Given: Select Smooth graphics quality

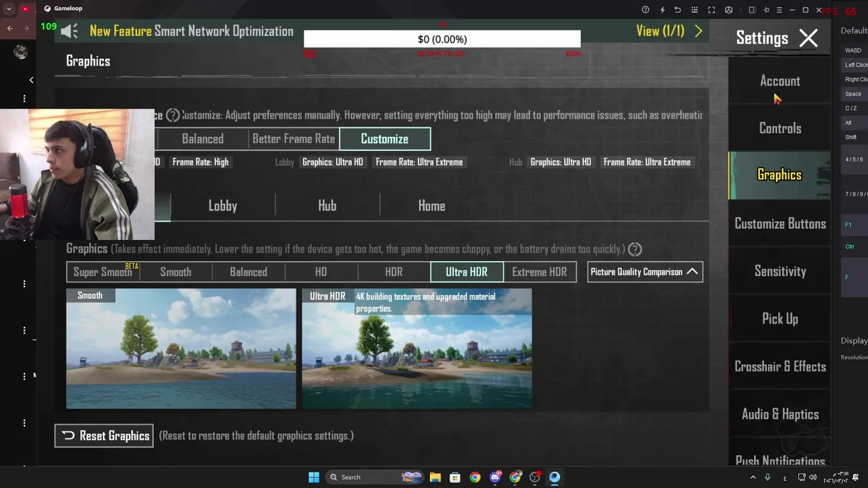Looking at the screenshot, I should tap(176, 272).
